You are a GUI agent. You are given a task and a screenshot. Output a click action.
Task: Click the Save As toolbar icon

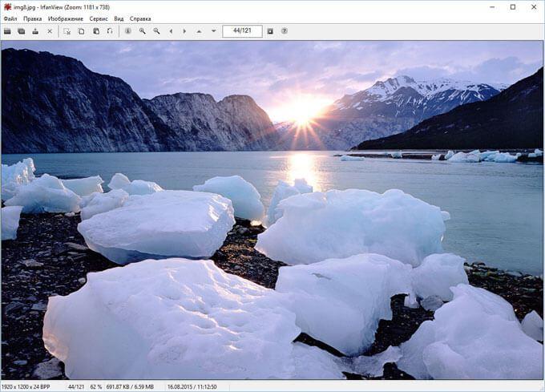click(x=35, y=31)
